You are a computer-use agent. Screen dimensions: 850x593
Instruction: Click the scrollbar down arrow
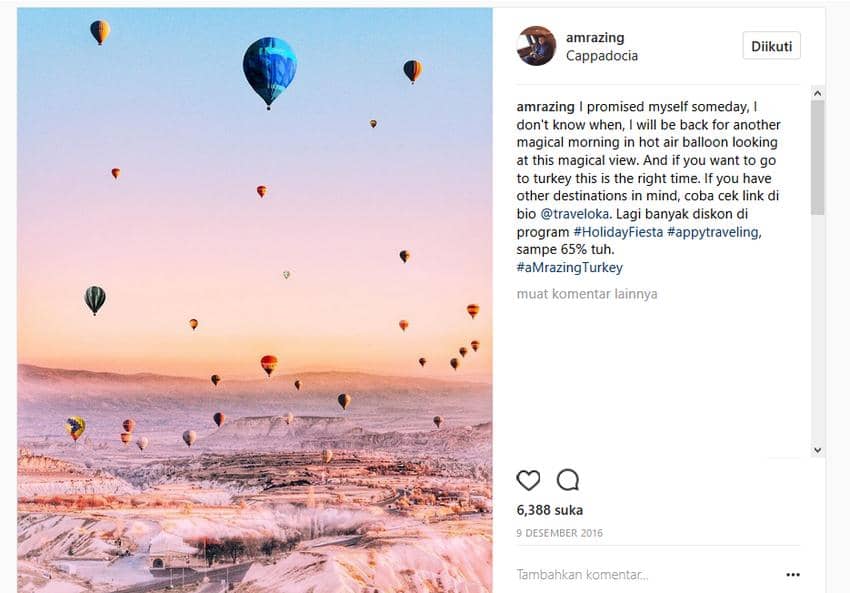coord(817,450)
